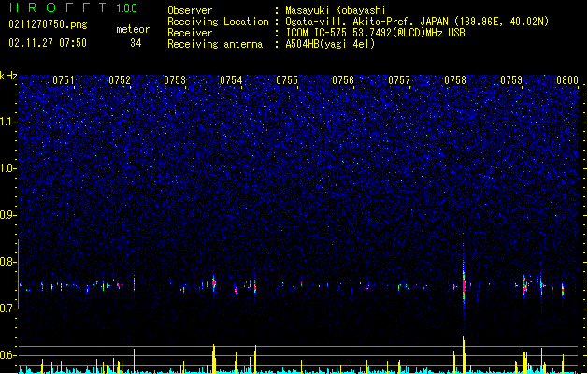The width and height of the screenshot is (588, 374).
Task: Click the 0753 time marker
Action: [175, 80]
